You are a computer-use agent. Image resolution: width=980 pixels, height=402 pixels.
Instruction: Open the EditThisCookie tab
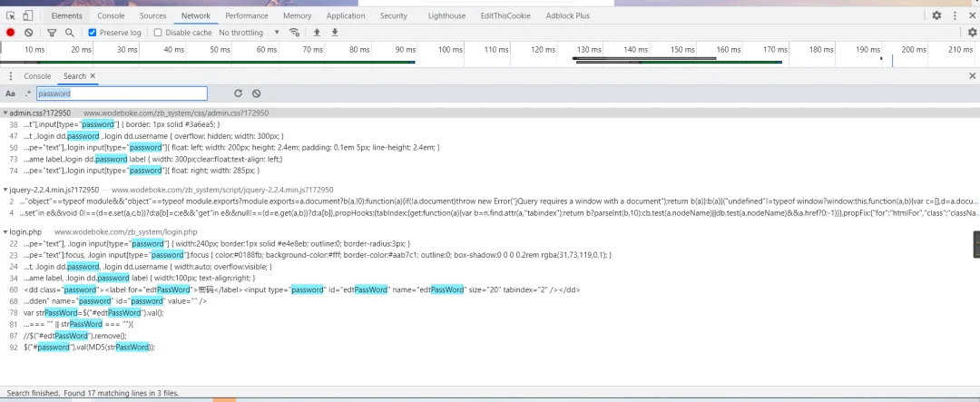coord(504,15)
